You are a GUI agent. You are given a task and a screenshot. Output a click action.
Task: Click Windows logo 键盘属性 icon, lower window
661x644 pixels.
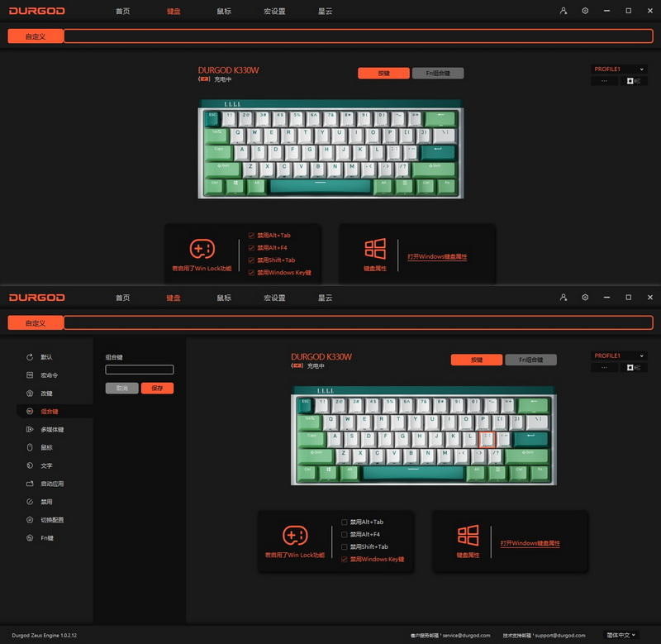468,535
